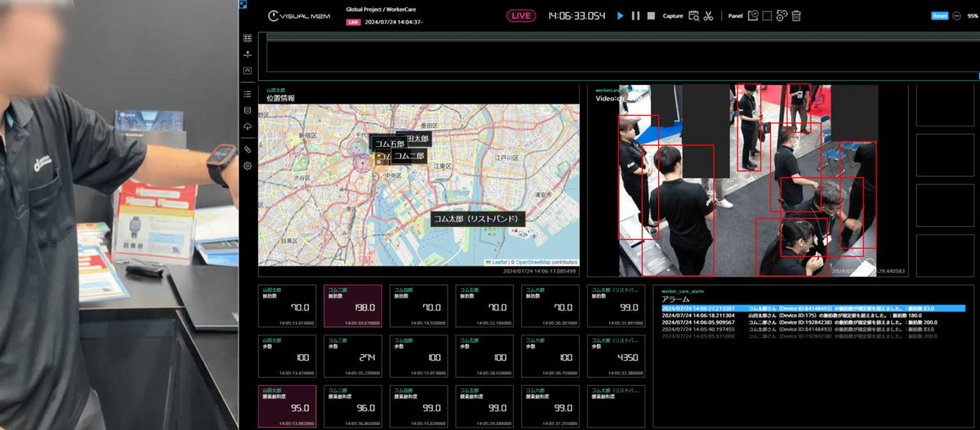The width and height of the screenshot is (980, 430).
Task: Click the sidebar collapse timeline icon
Action: [x=247, y=71]
